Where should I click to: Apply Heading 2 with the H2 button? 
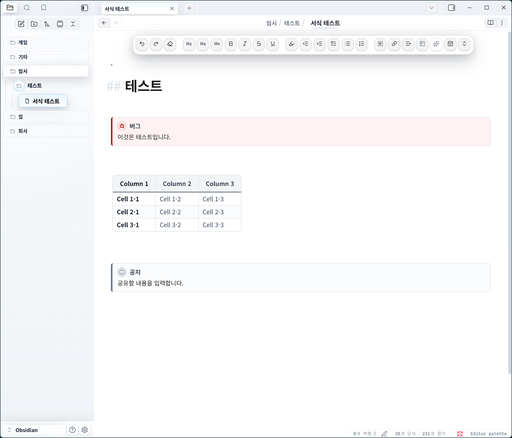tap(189, 44)
